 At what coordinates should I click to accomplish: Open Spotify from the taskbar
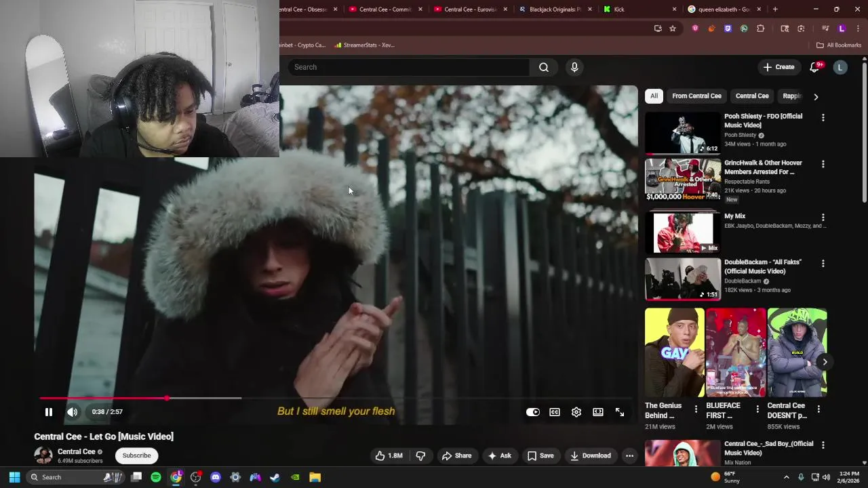(156, 477)
